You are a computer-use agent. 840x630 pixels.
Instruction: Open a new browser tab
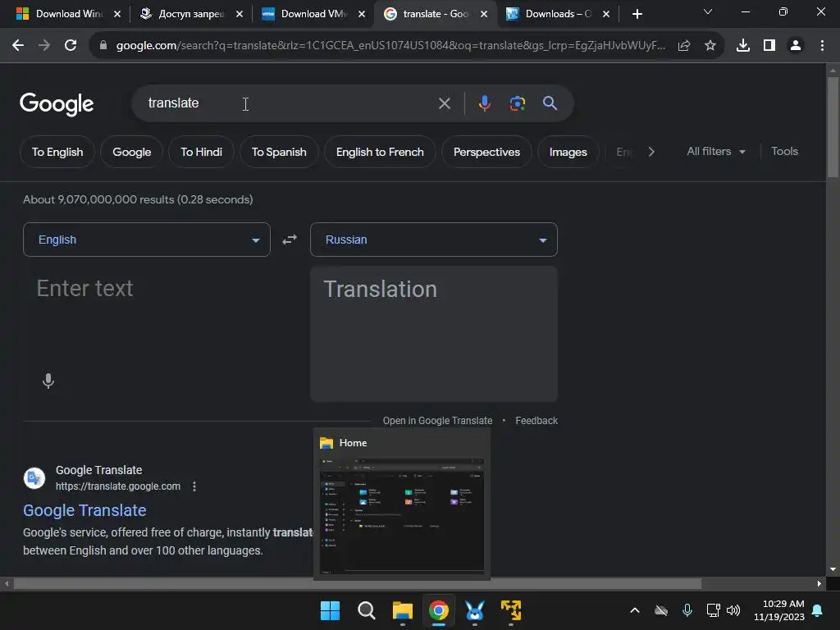[637, 14]
